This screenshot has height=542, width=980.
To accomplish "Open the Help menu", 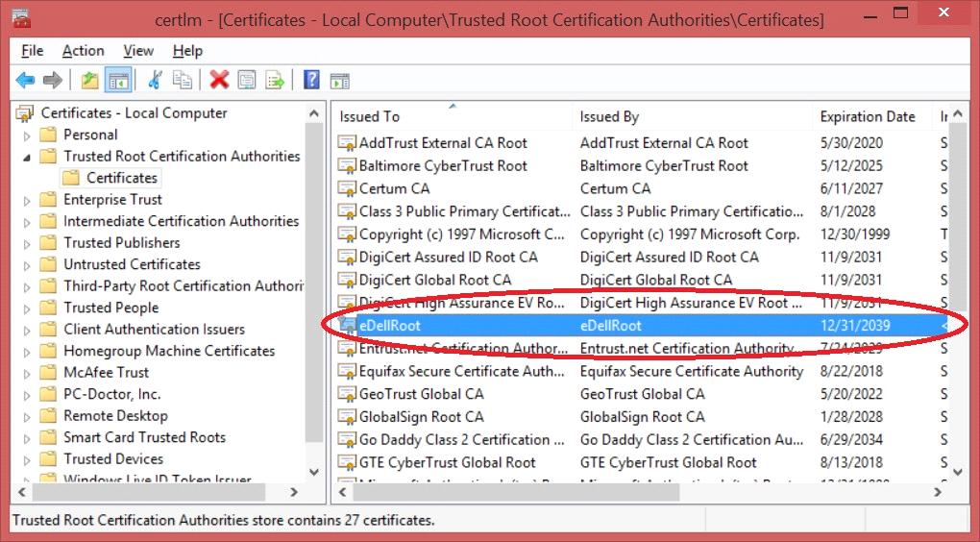I will point(187,51).
